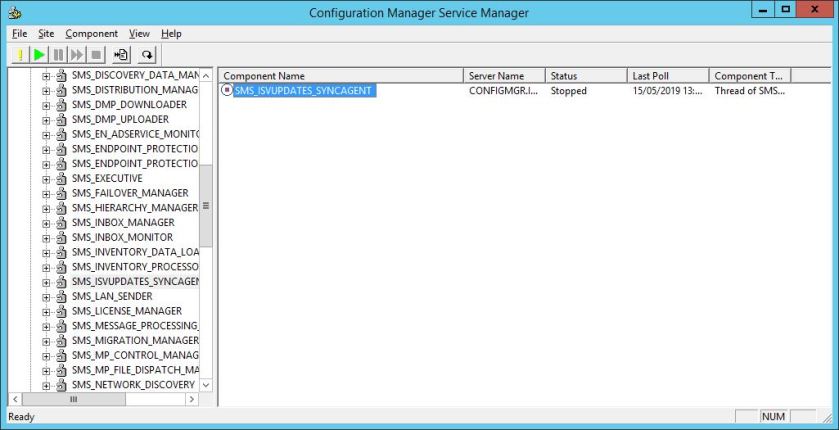Viewport: 839px width, 430px height.
Task: Click the server icon beside SMS_INBOX_MANAGER
Action: [x=62, y=222]
